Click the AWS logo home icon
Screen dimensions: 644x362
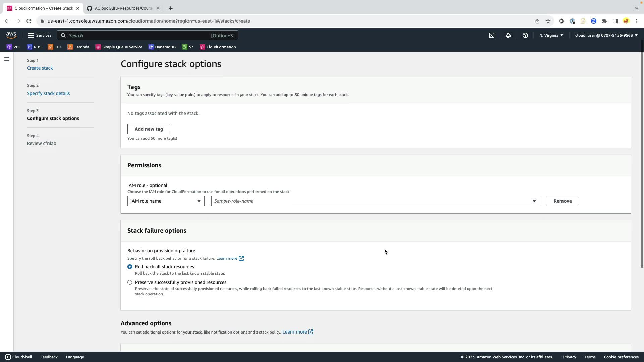click(11, 35)
